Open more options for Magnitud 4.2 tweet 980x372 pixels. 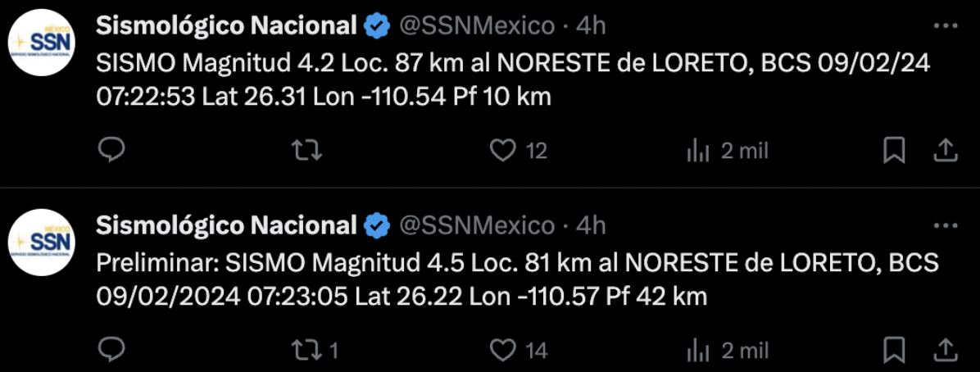pos(946,26)
